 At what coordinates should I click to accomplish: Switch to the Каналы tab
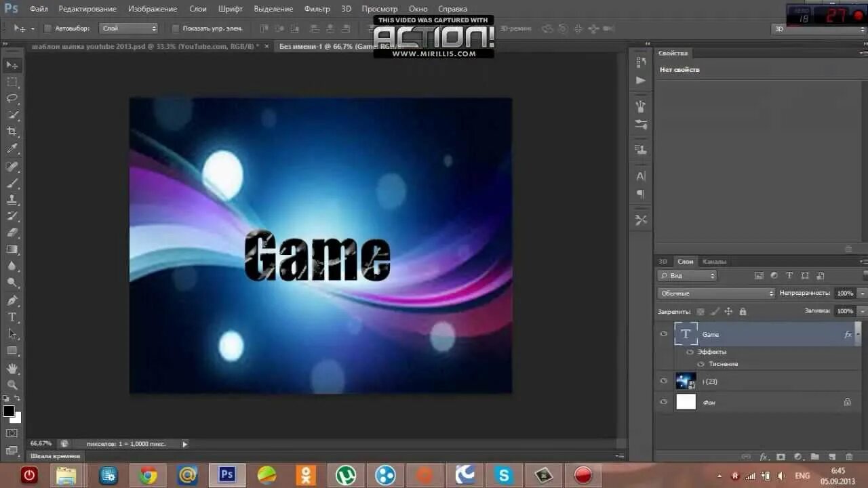click(x=714, y=262)
